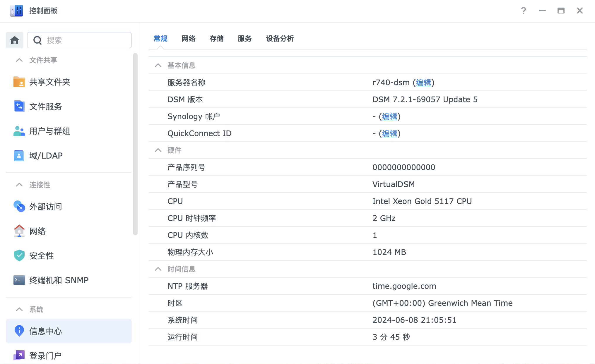
Task: Collapse the 基本信息 section
Action: (158, 66)
